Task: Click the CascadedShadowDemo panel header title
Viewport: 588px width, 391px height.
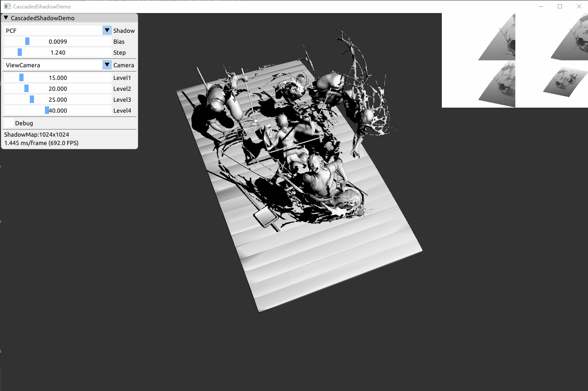Action: click(42, 18)
